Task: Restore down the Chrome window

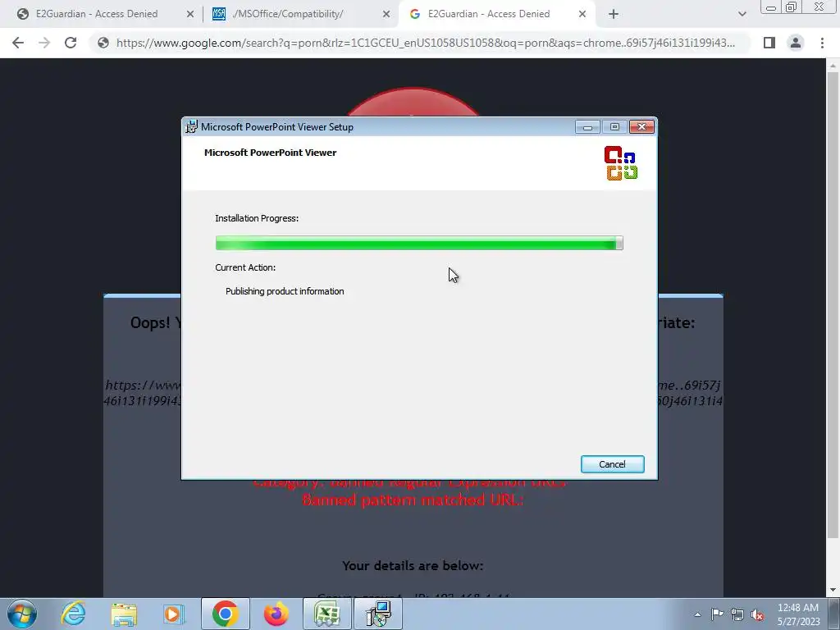Action: click(792, 7)
